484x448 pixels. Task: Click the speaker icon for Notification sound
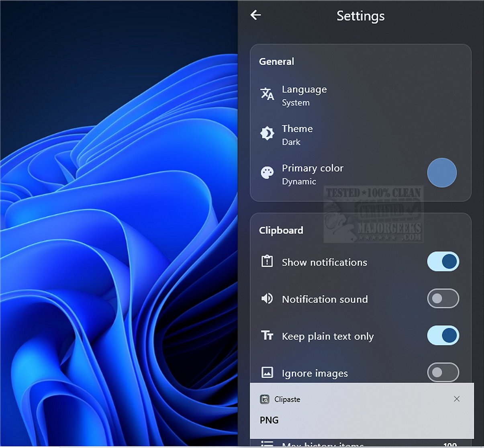click(267, 299)
